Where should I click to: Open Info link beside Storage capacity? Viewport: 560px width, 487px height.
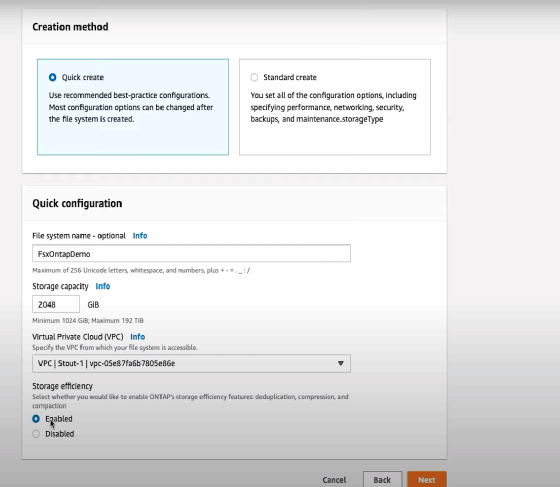[103, 286]
